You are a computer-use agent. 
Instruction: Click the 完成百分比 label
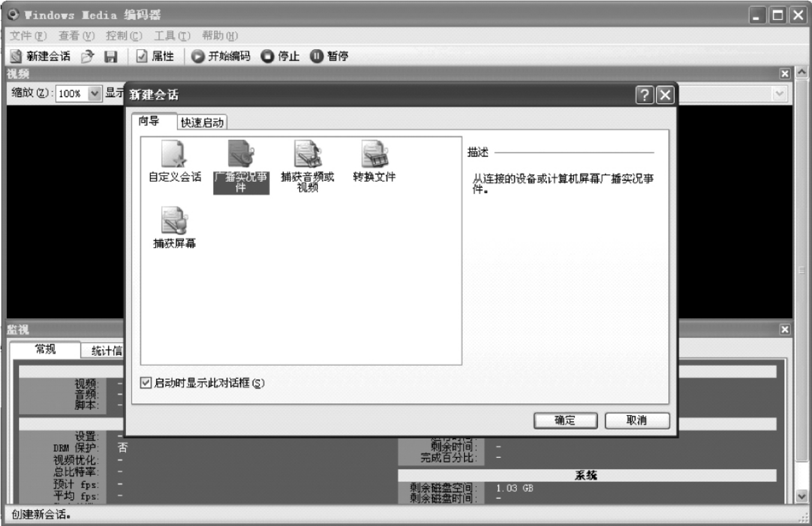click(x=449, y=459)
